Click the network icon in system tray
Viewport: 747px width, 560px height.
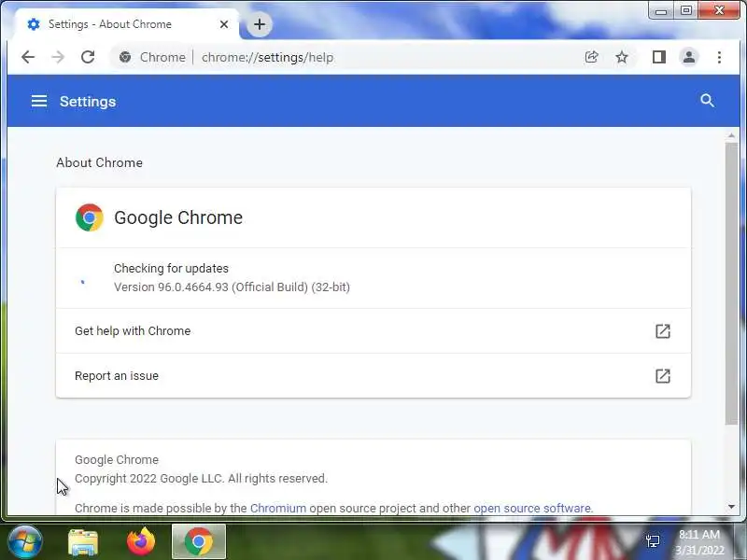click(653, 541)
